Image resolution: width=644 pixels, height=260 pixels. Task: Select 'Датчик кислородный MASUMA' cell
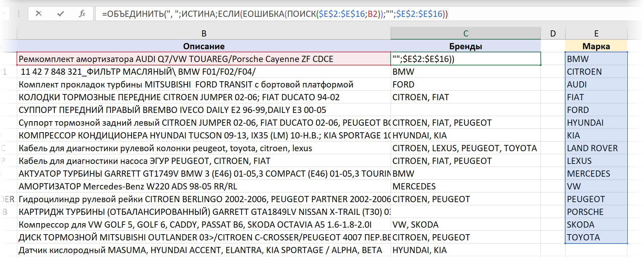tap(204, 250)
